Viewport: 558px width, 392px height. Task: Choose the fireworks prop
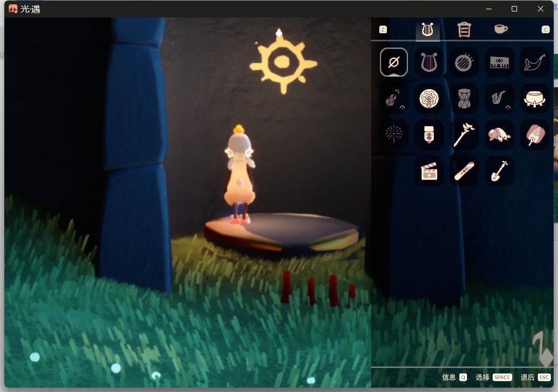[393, 135]
